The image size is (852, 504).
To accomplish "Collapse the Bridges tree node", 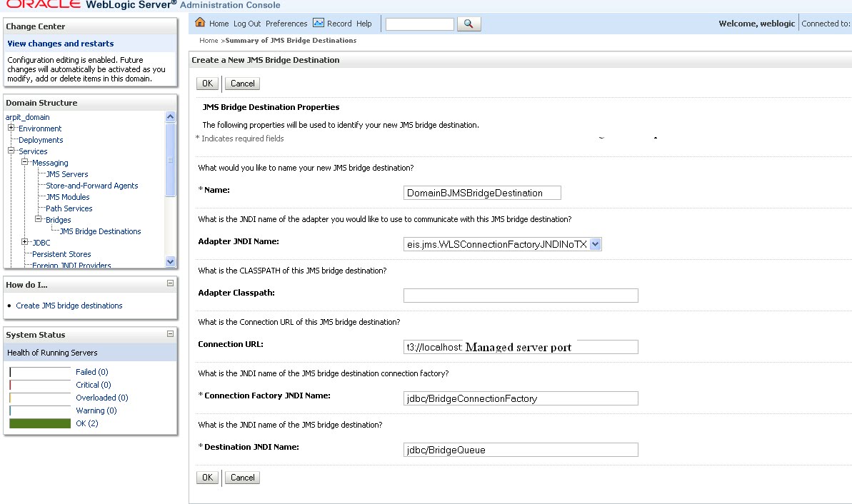I will [x=38, y=219].
